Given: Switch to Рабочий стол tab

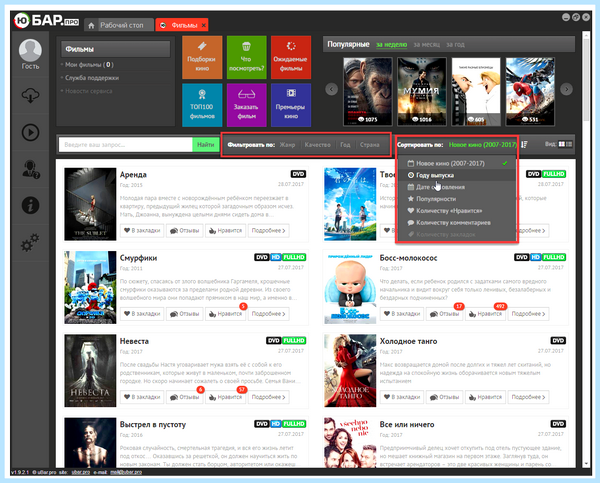Looking at the screenshot, I should coord(121,25).
